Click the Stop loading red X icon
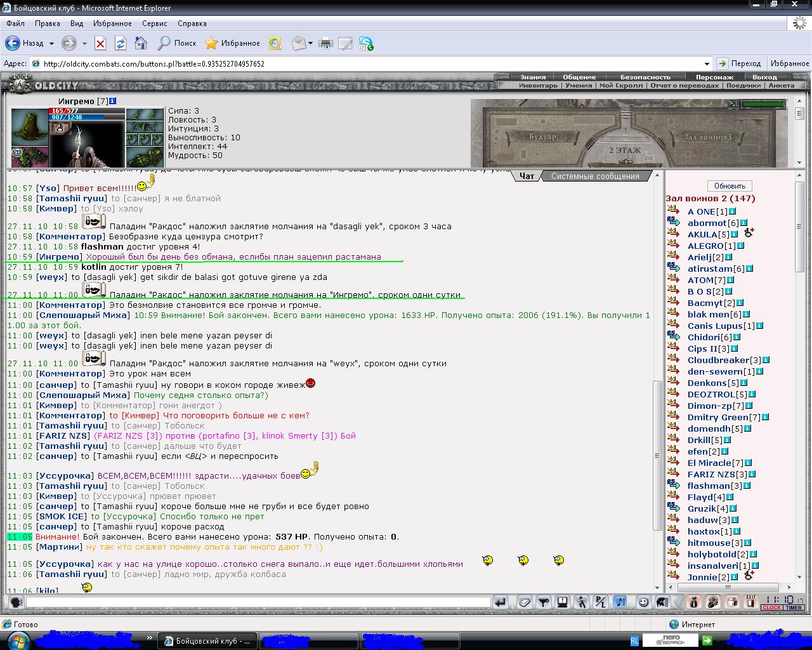 coord(100,43)
